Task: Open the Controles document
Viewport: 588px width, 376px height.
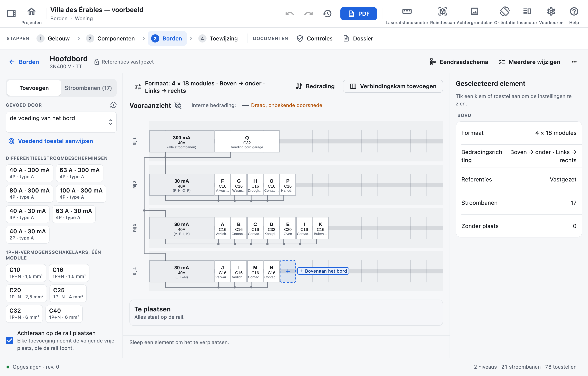Action: [x=314, y=38]
